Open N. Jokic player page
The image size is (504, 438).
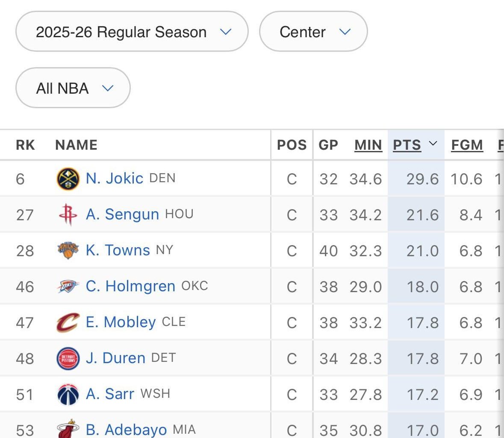[114, 178]
